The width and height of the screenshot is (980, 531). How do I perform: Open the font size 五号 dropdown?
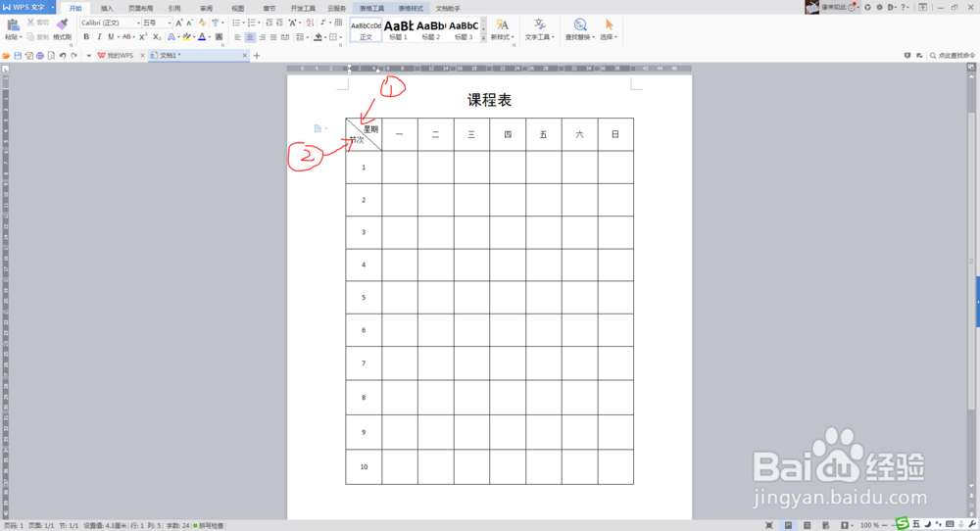(x=170, y=23)
